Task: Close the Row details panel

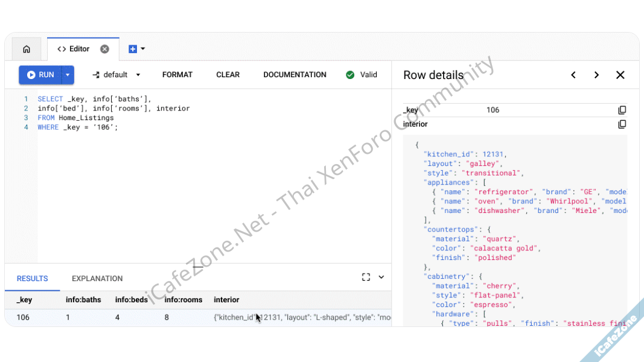Action: coord(620,75)
